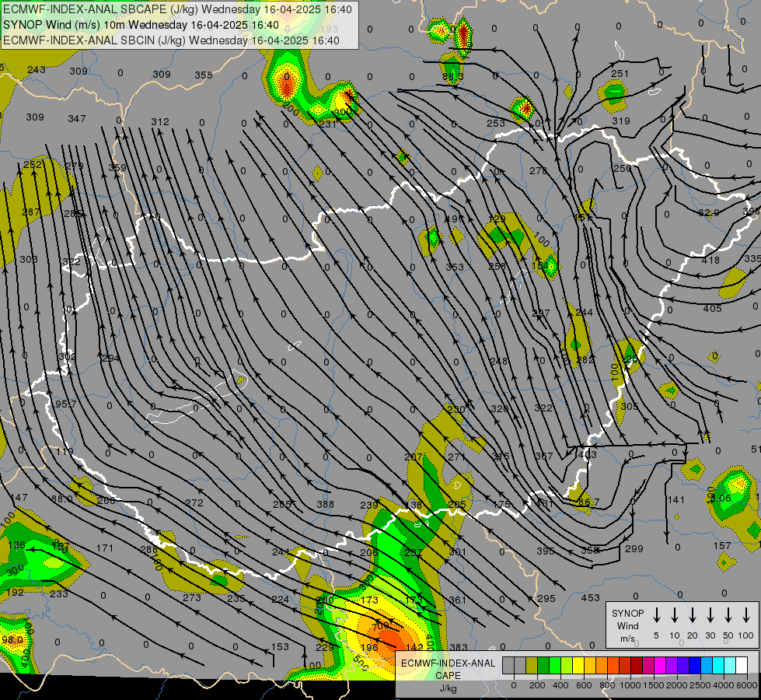
Task: Click the dark green swatch in the CAPE scale
Action: 543,665
